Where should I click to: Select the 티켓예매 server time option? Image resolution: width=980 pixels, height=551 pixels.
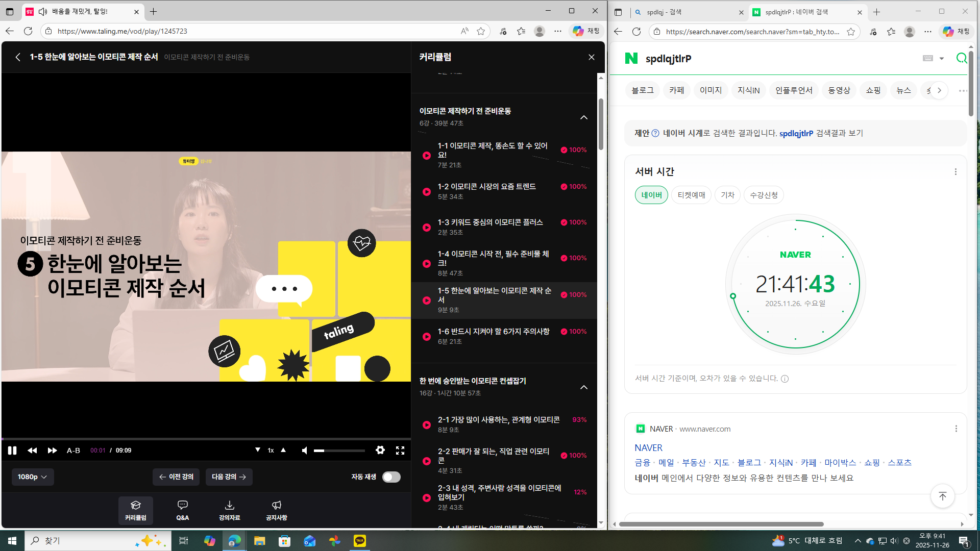pyautogui.click(x=691, y=195)
